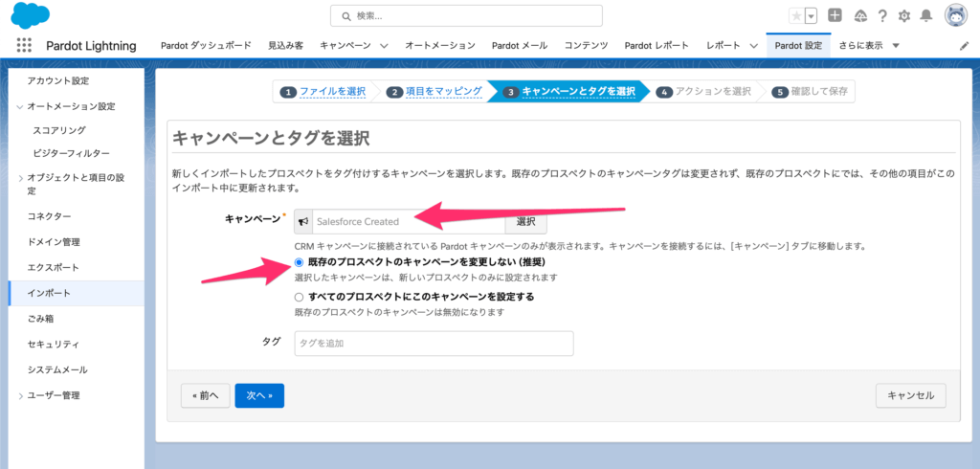This screenshot has height=469, width=980.
Task: Open the オートメーション tab
Action: click(440, 45)
